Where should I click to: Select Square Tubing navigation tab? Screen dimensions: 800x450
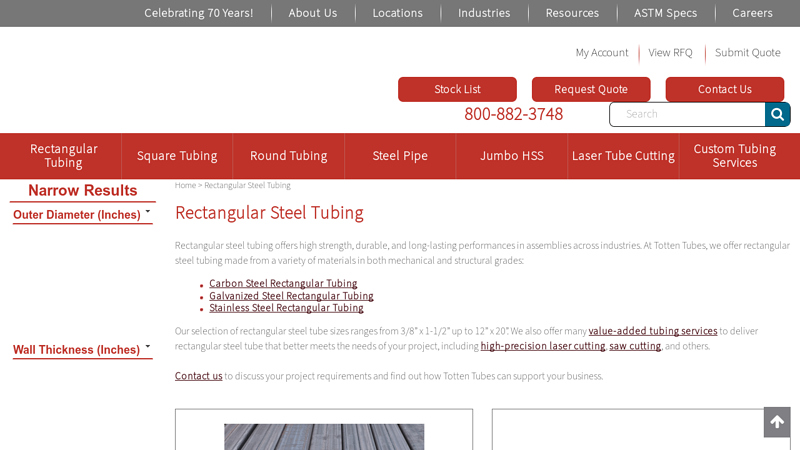click(177, 156)
